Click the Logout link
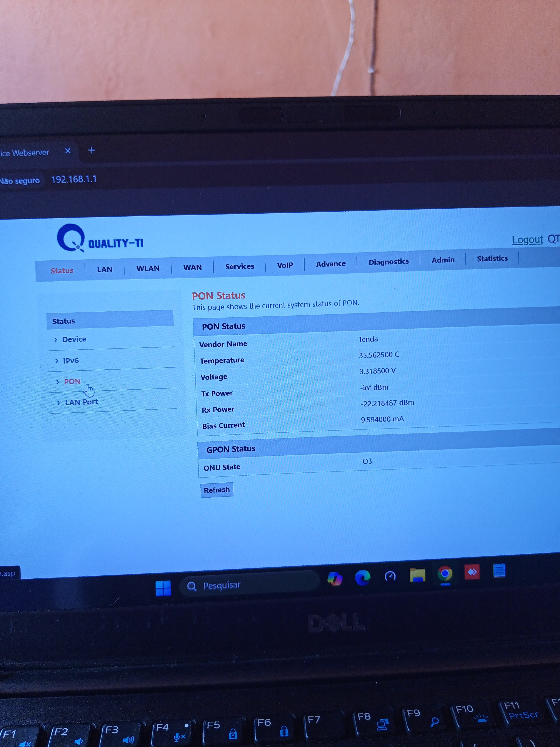The height and width of the screenshot is (747, 560). [527, 240]
